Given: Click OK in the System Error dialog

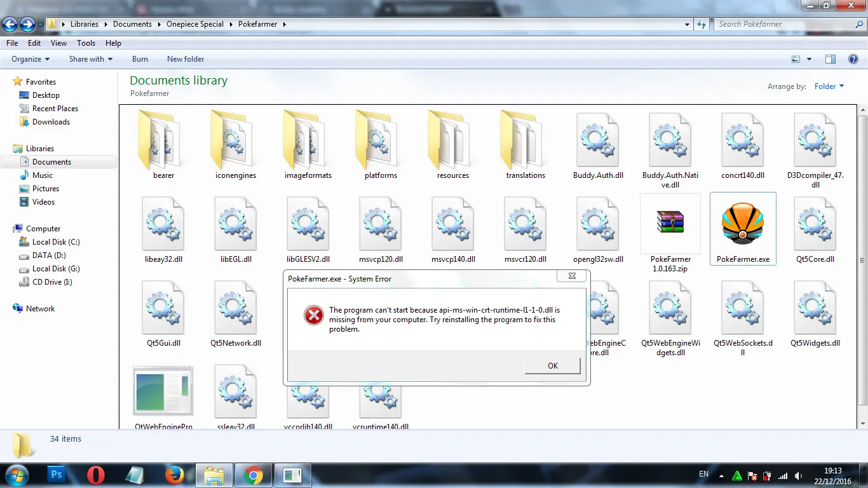Looking at the screenshot, I should click(x=553, y=365).
